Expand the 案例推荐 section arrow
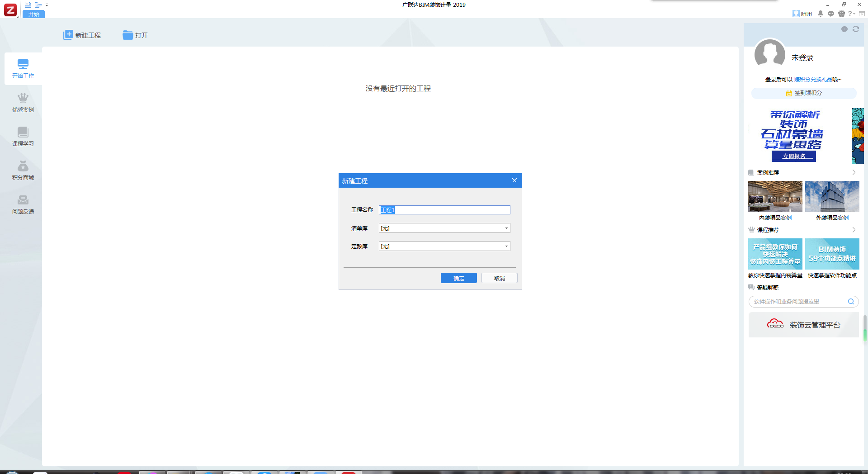The image size is (868, 474). point(854,172)
